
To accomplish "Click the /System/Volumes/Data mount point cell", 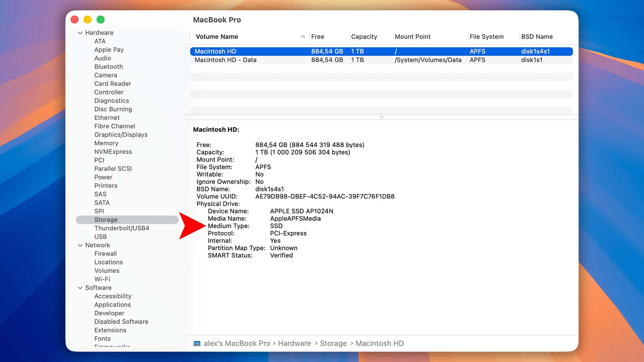I will point(428,60).
